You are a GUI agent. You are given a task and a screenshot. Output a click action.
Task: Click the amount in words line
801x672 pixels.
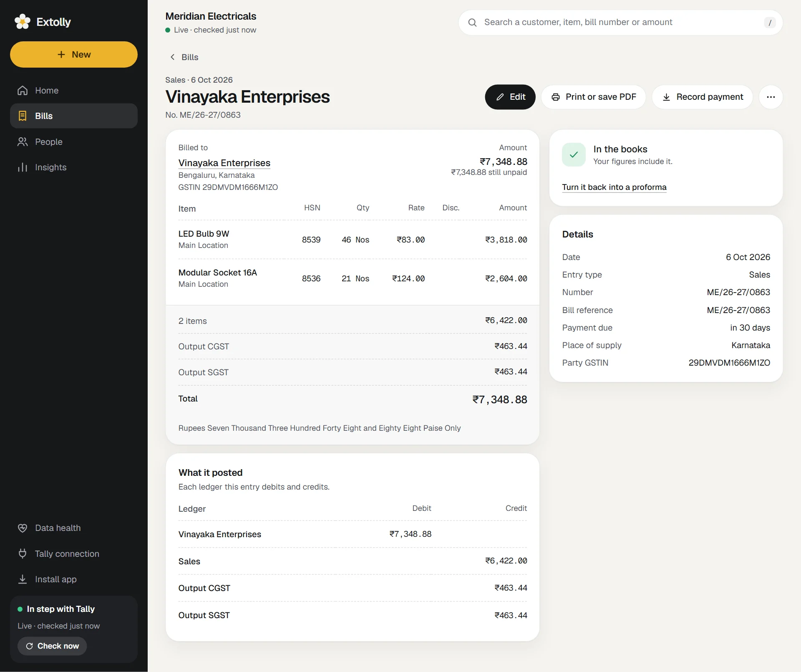pos(320,428)
